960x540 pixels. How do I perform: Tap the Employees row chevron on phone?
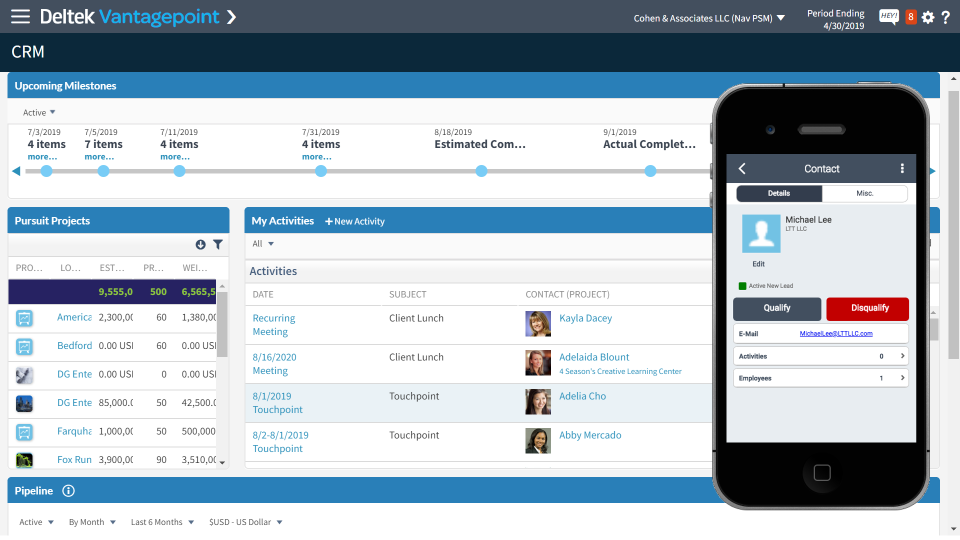pos(902,378)
